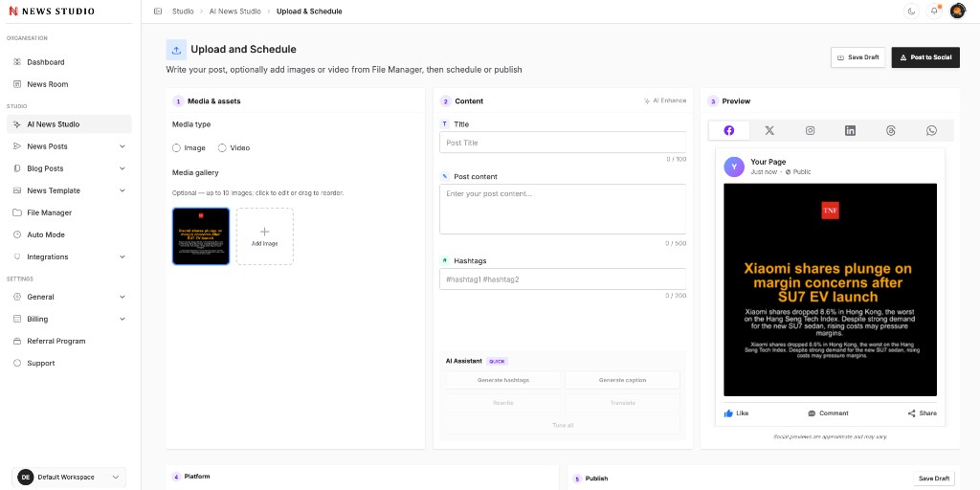The image size is (980, 490).
Task: Click AI Enhance sparkle in Content panel
Action: tap(665, 100)
